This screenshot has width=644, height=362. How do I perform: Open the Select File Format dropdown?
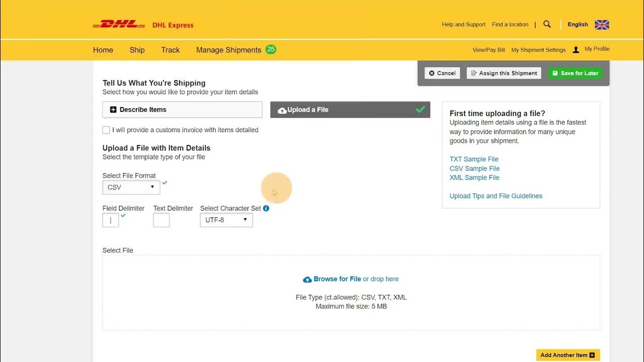[131, 187]
